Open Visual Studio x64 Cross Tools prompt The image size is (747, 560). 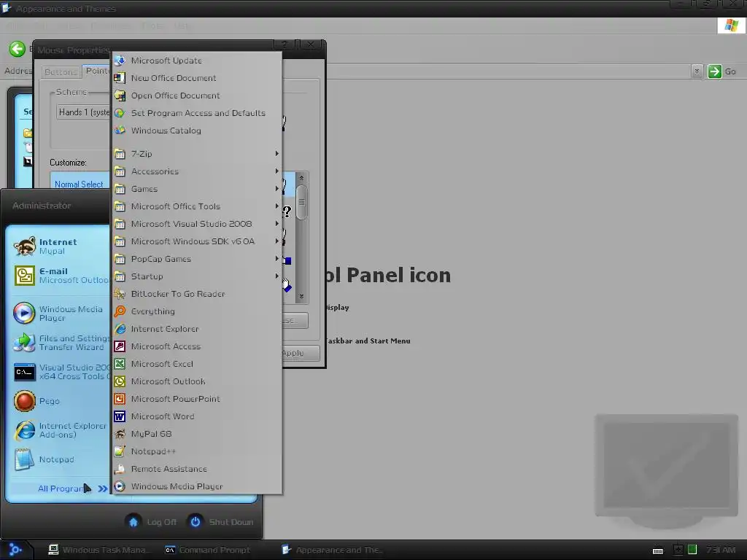click(x=61, y=372)
